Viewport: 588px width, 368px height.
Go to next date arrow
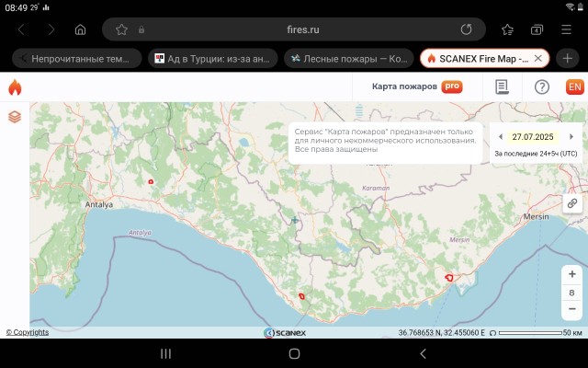coord(571,137)
